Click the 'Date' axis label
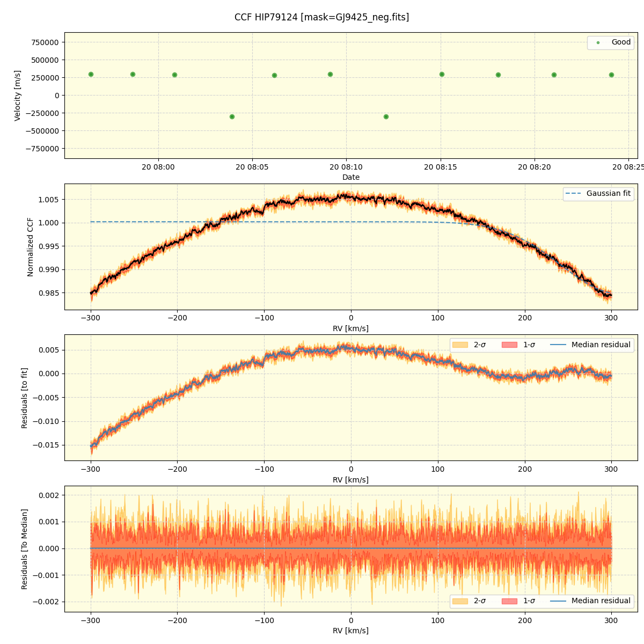 (x=351, y=178)
